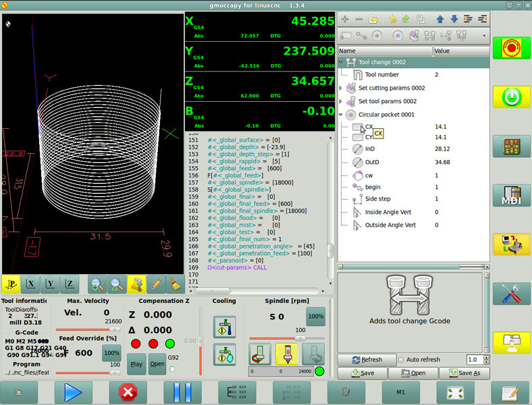
Task: Click the blue move-up arrow in feature toolbar
Action: [x=440, y=20]
